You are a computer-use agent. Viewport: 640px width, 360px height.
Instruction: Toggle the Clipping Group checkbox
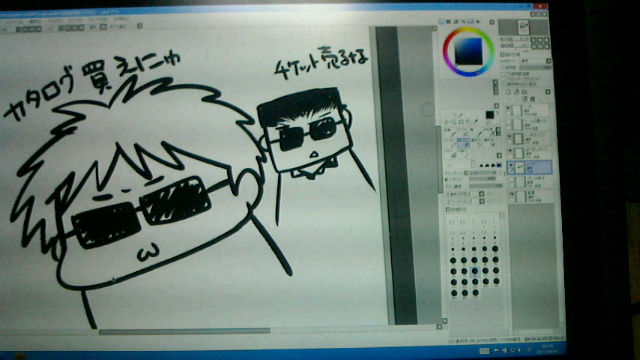point(503,79)
